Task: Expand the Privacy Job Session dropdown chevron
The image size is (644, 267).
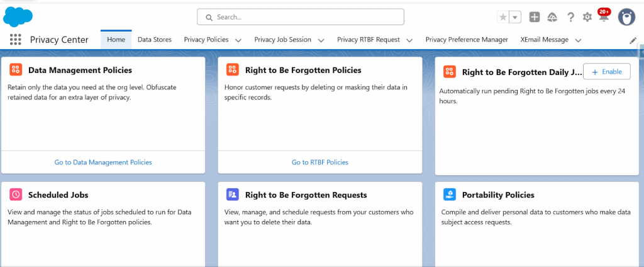Action: point(321,40)
